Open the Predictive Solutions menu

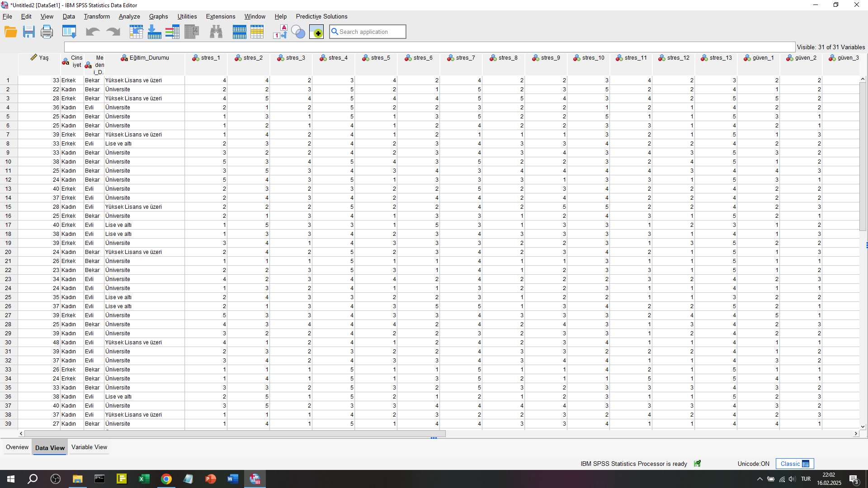[x=321, y=16]
